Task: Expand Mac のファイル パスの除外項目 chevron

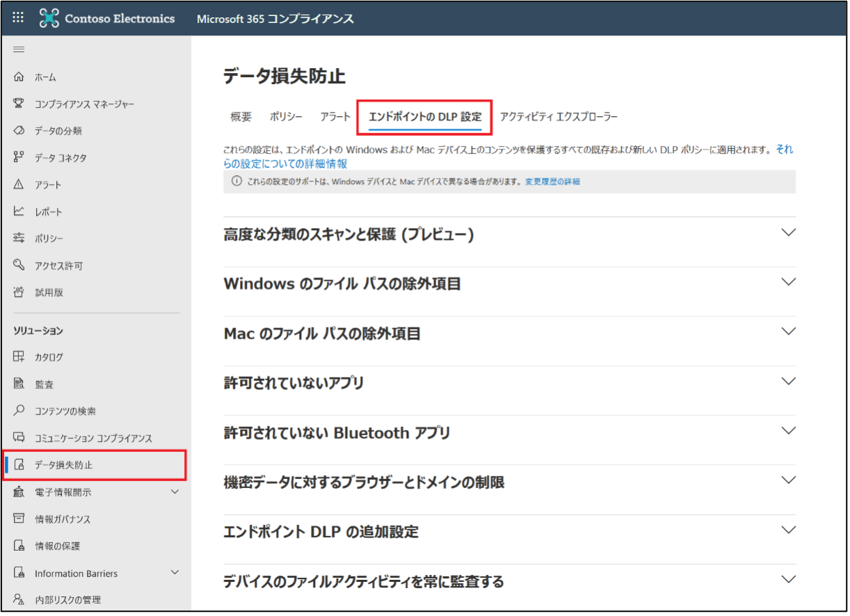Action: (788, 332)
